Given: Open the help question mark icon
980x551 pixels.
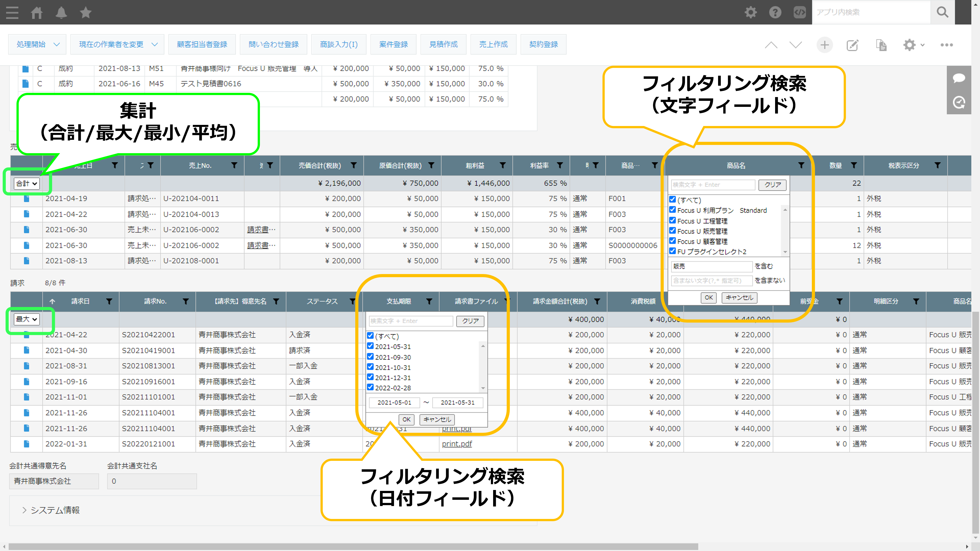Looking at the screenshot, I should point(775,12).
